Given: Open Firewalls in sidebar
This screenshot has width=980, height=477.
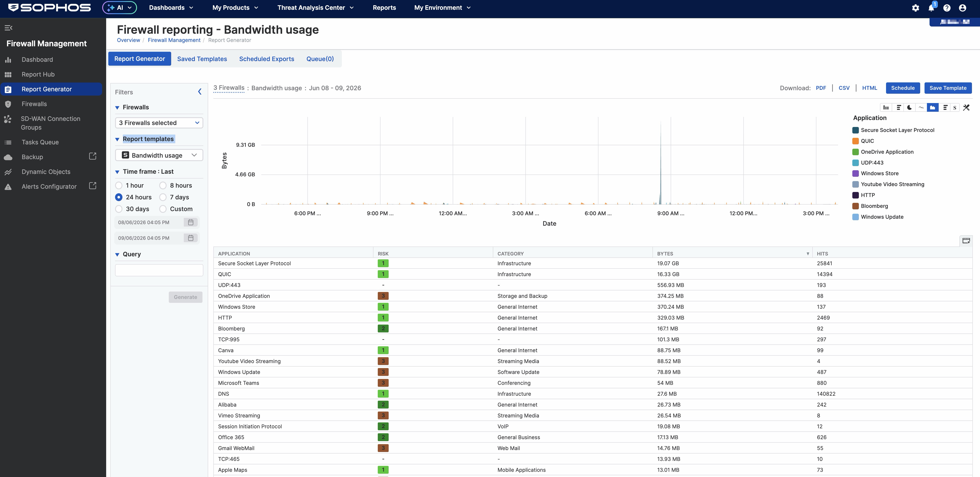Looking at the screenshot, I should click(34, 104).
